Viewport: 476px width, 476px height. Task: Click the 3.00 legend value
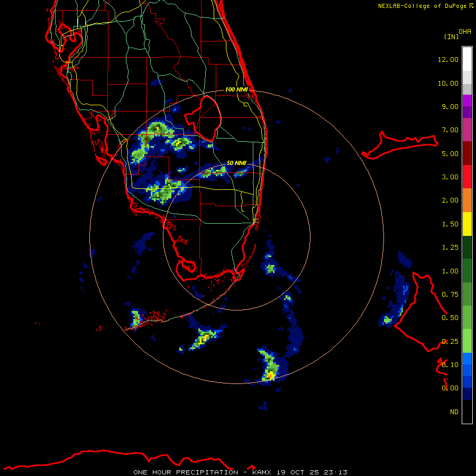pyautogui.click(x=450, y=177)
